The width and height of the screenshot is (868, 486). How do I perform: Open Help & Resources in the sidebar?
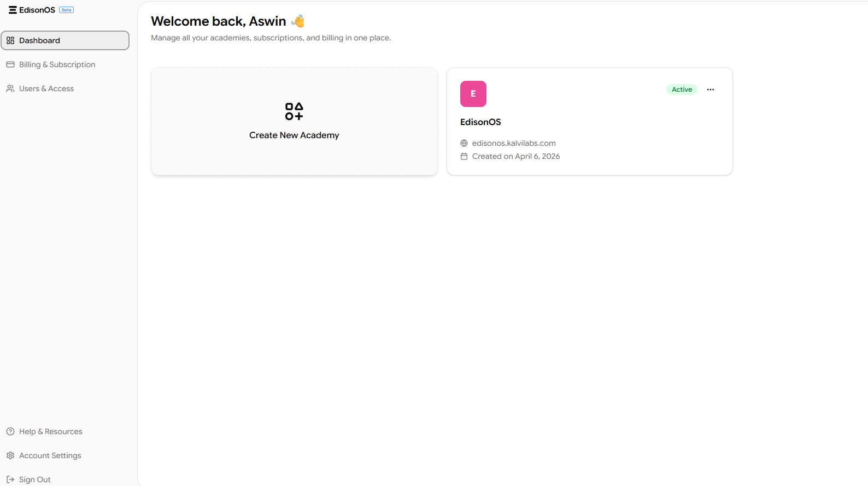click(x=51, y=431)
